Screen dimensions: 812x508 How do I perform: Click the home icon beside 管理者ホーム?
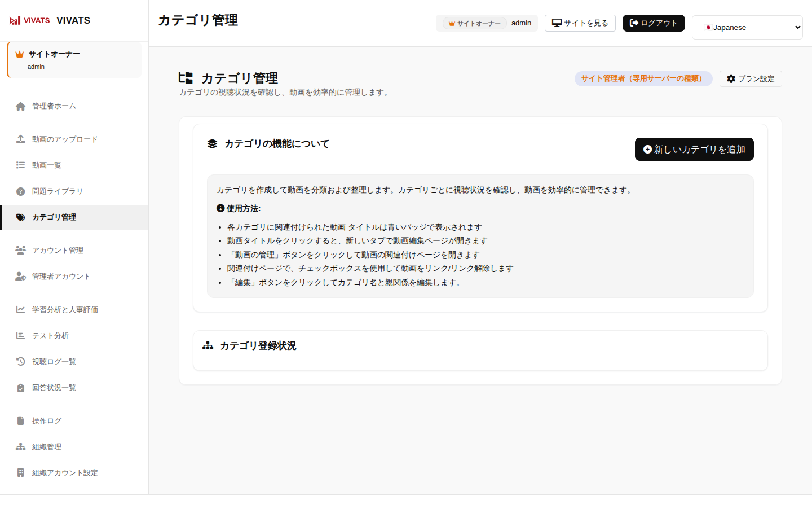(21, 106)
